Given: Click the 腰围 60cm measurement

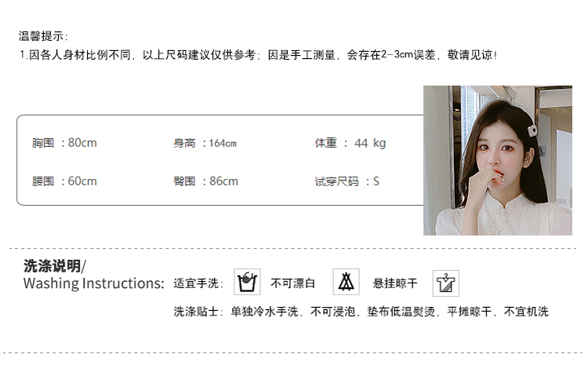Looking at the screenshot, I should (64, 181).
